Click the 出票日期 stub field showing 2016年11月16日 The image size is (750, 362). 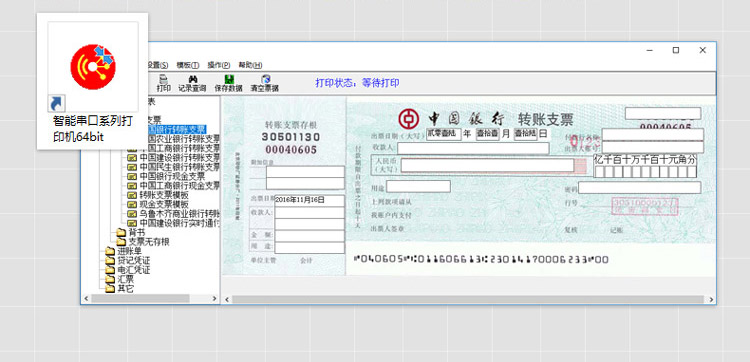(310, 200)
